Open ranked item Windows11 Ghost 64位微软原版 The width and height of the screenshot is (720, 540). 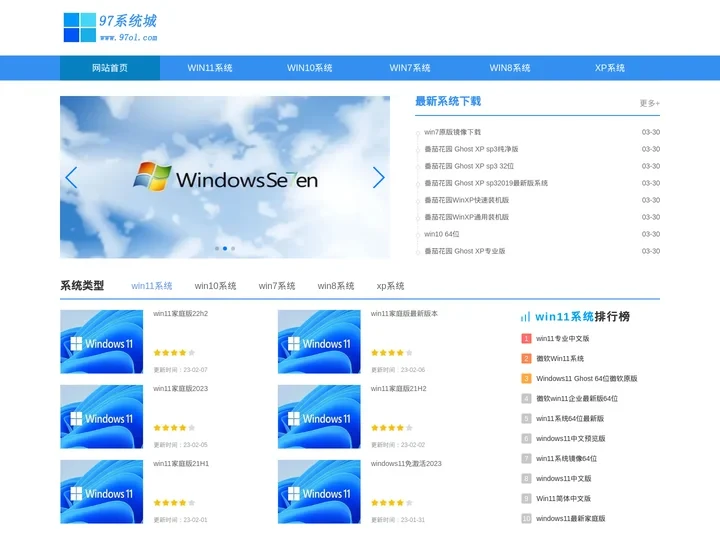click(586, 379)
